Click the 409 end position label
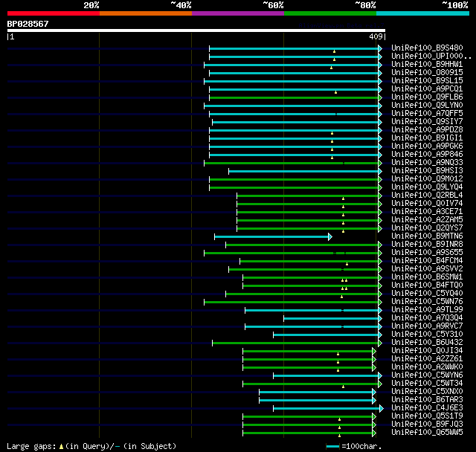 click(x=376, y=36)
